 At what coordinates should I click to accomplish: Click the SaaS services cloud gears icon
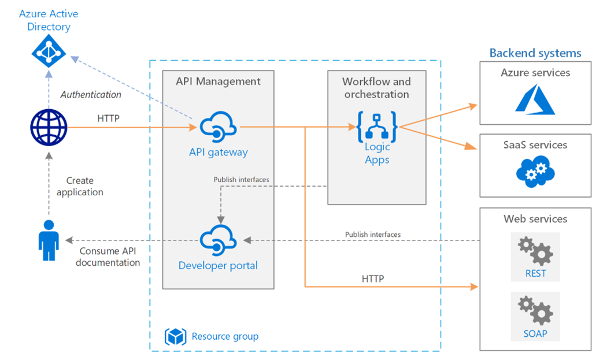click(x=535, y=172)
